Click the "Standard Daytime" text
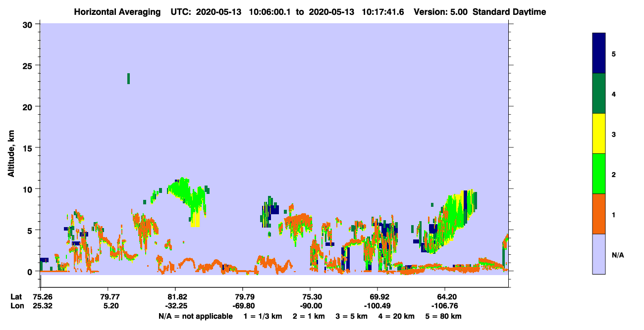The width and height of the screenshot is (644, 330). (x=509, y=12)
